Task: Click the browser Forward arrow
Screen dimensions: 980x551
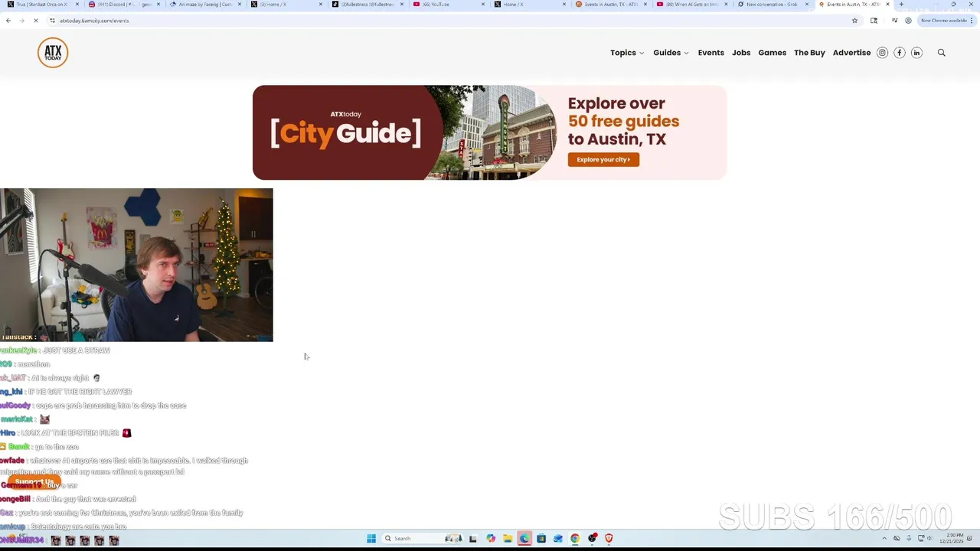Action: click(21, 21)
